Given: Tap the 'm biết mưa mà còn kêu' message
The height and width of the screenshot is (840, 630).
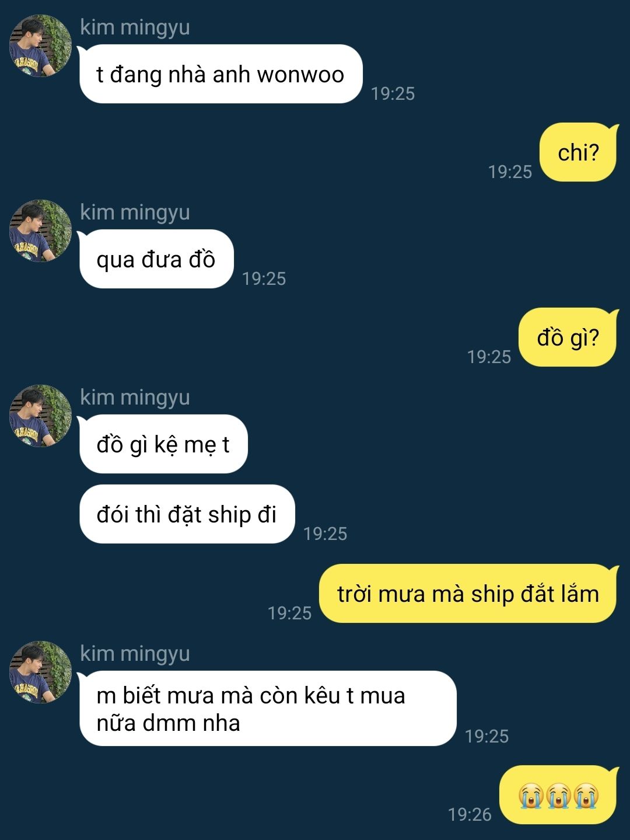Looking at the screenshot, I should point(268,709).
